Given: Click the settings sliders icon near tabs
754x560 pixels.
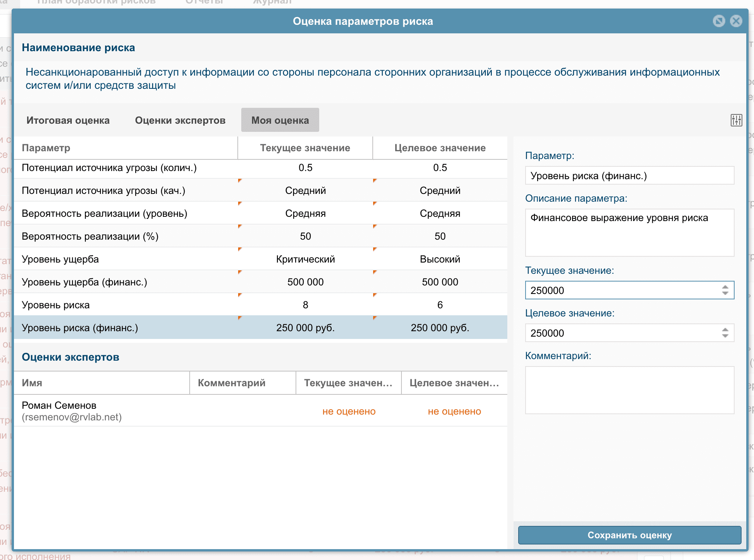Looking at the screenshot, I should (736, 120).
